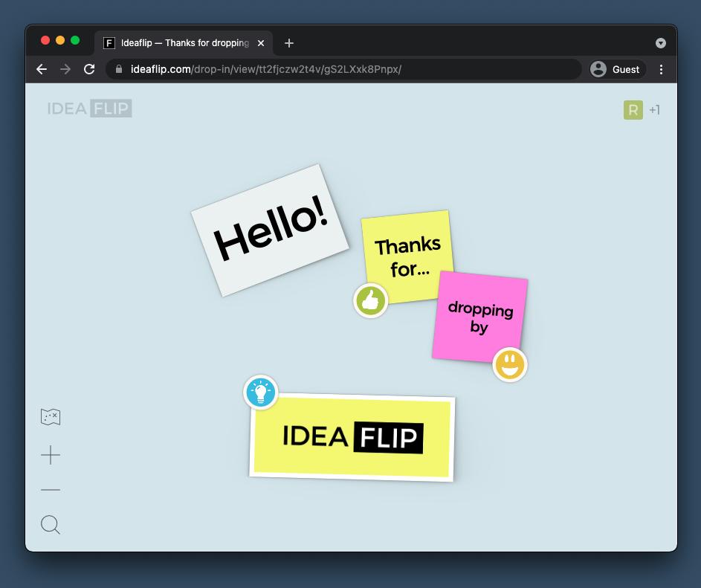Click the Ideaflip favicon in the tab

[109, 43]
